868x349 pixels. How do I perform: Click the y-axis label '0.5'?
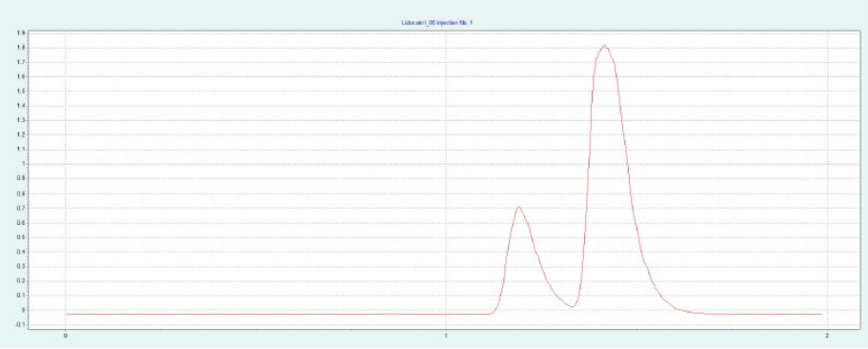point(21,237)
